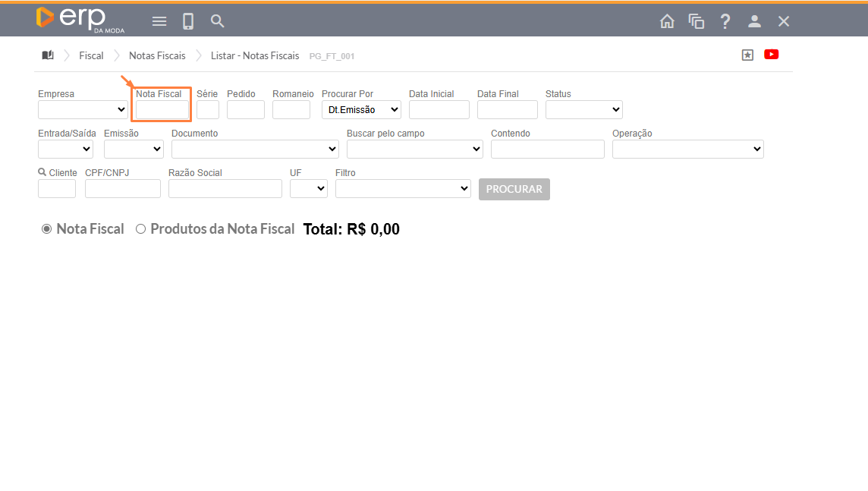Screen dimensions: 868x491
Task: Open the hamburger menu icon
Action: click(159, 21)
